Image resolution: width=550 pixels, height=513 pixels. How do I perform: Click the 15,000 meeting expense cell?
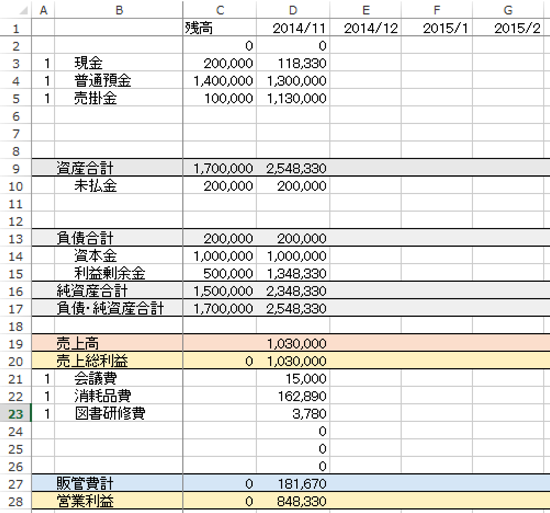293,379
